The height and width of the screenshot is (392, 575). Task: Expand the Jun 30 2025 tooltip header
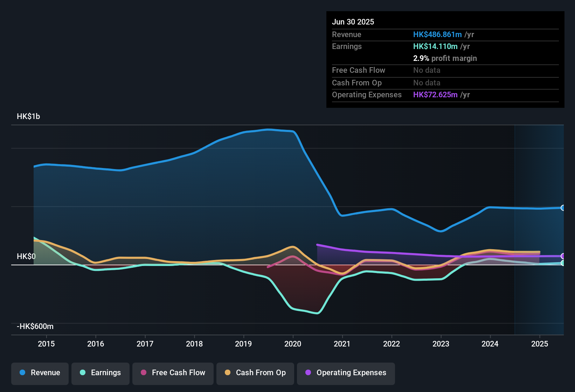point(353,22)
